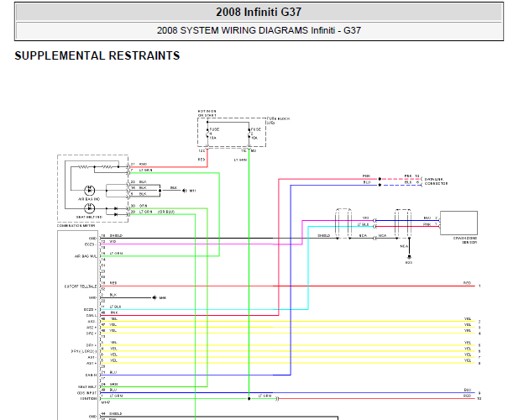Click the SEAT BELT IND lamp symbol
This screenshot has width=529, height=420.
pyautogui.click(x=89, y=208)
